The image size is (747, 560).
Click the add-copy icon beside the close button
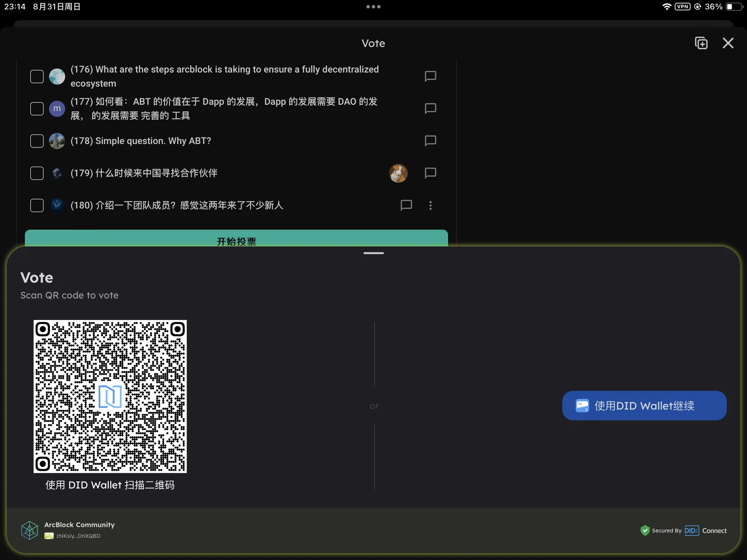701,43
